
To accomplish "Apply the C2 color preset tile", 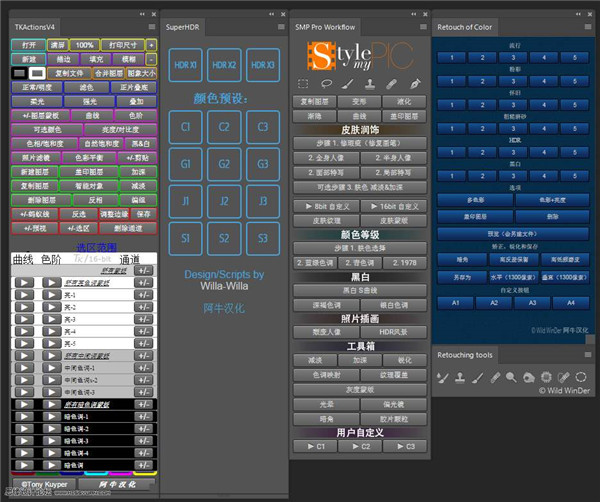I will (224, 127).
